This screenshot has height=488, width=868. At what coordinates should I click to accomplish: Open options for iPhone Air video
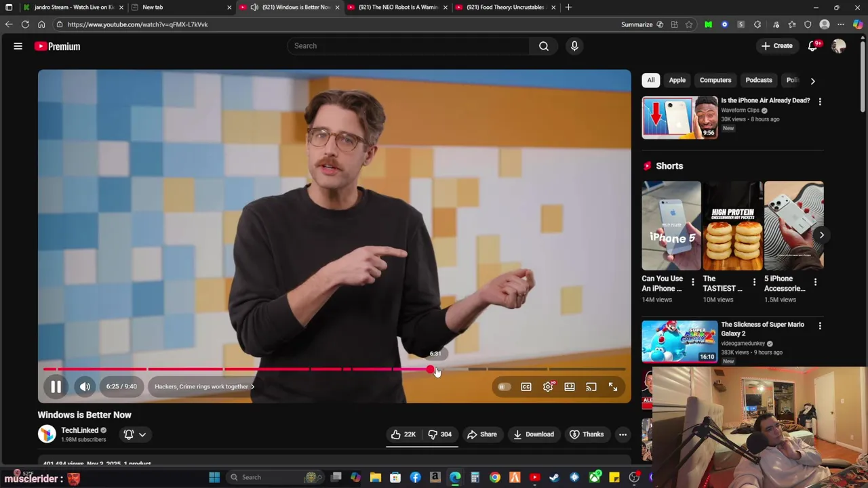[820, 102]
